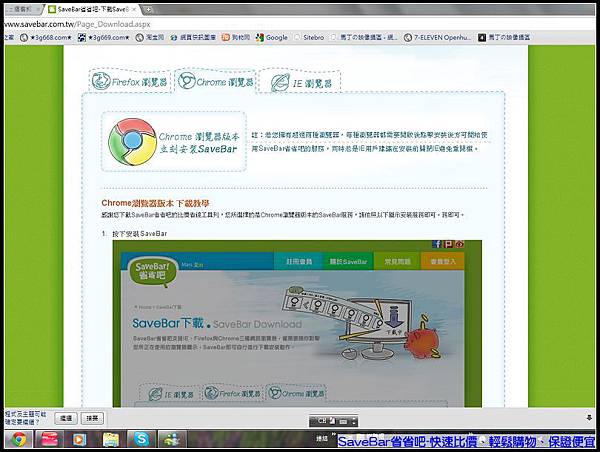Click the 繼續 button in download bar
Viewport: 600px width, 452px height.
tap(66, 418)
